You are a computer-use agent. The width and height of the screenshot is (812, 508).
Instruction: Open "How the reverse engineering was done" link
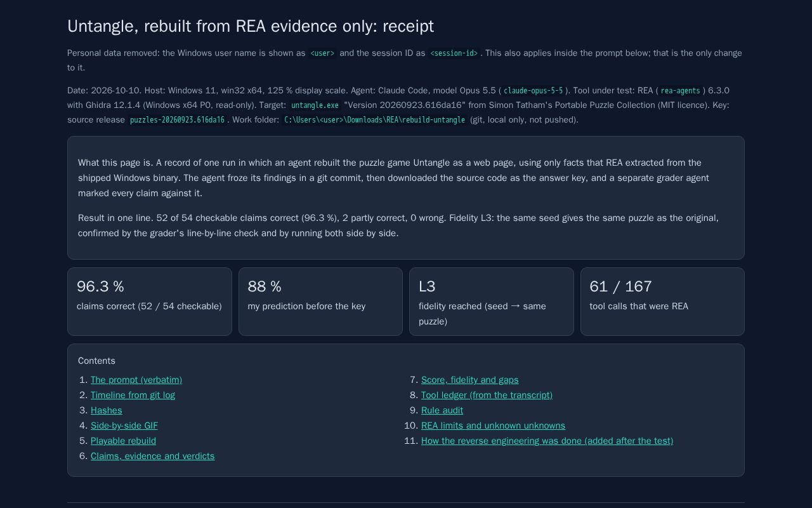pyautogui.click(x=547, y=441)
